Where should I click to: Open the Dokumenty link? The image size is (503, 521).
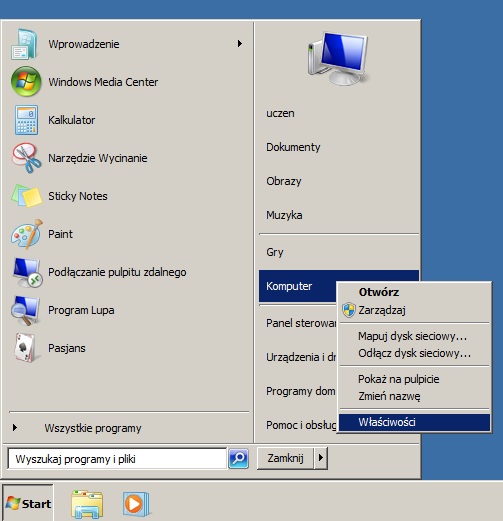(x=293, y=147)
